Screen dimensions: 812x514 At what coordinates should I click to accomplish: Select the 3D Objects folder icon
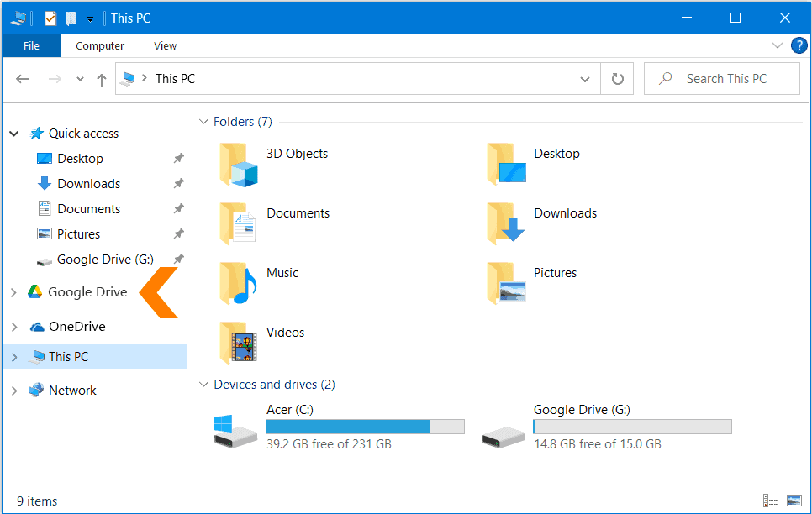click(238, 165)
